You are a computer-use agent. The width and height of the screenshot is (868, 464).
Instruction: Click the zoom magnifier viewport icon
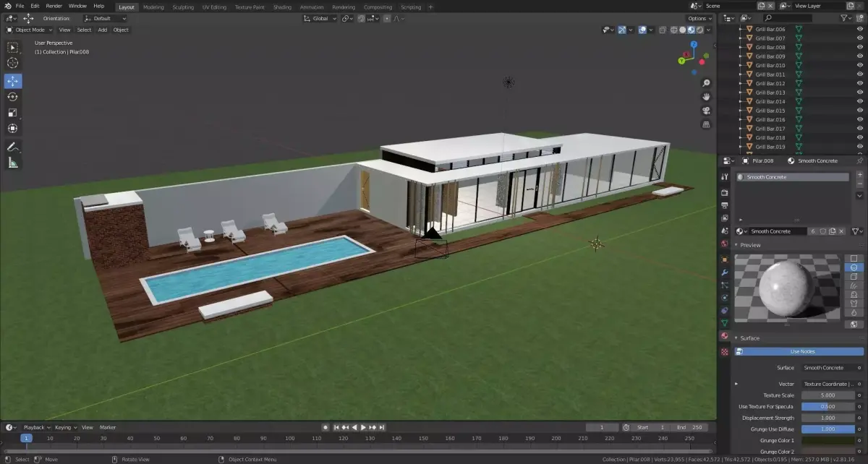point(706,83)
